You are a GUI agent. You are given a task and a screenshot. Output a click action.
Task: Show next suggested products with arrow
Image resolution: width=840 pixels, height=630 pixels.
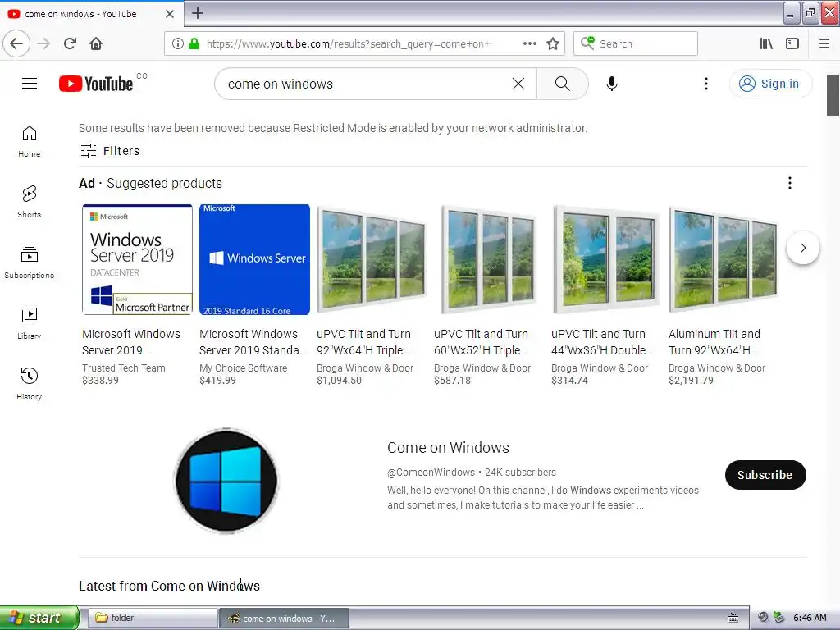click(802, 248)
